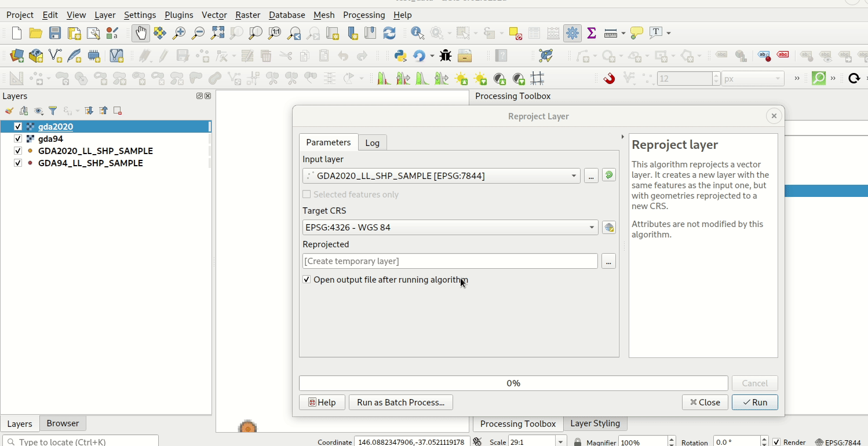Save the project via floppy disk icon
The image size is (868, 446).
coord(55,33)
